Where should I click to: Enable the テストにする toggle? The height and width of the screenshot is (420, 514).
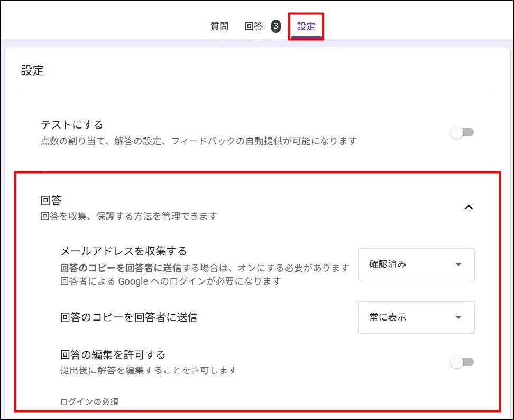point(462,132)
